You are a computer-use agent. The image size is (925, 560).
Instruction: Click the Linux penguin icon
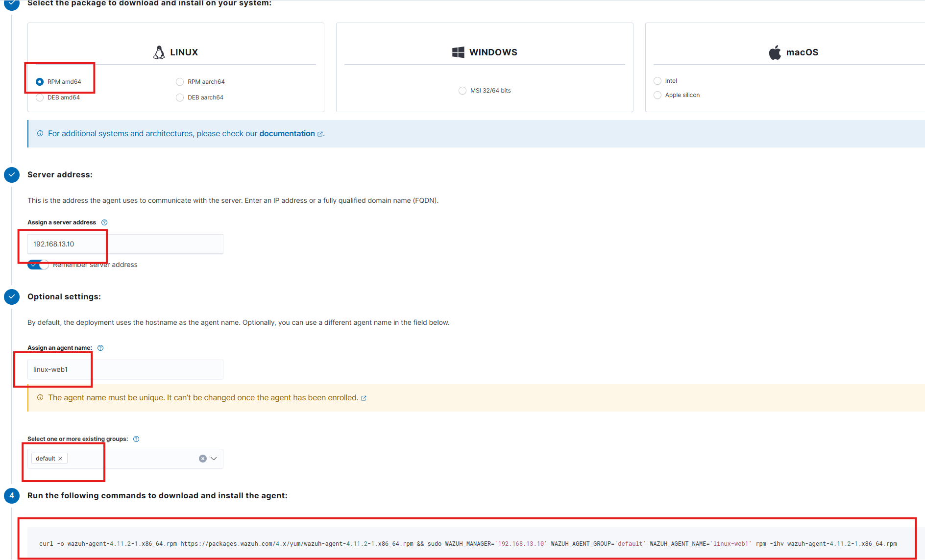159,52
